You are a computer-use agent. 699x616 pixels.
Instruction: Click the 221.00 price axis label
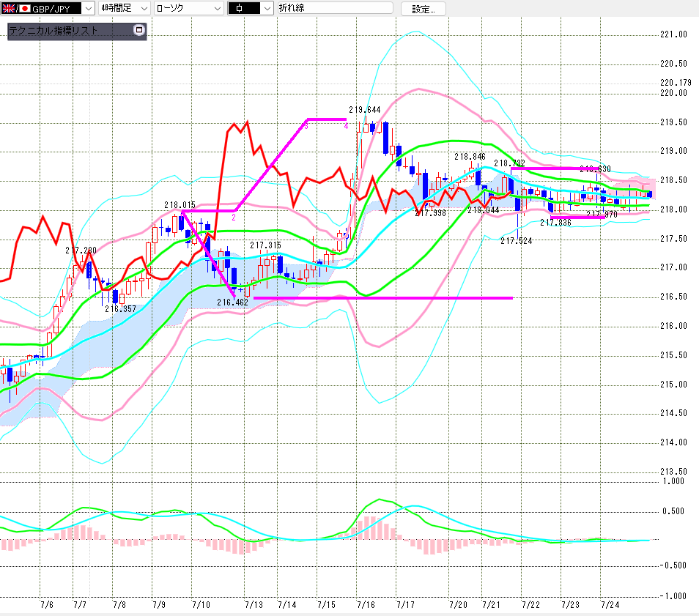click(x=673, y=34)
